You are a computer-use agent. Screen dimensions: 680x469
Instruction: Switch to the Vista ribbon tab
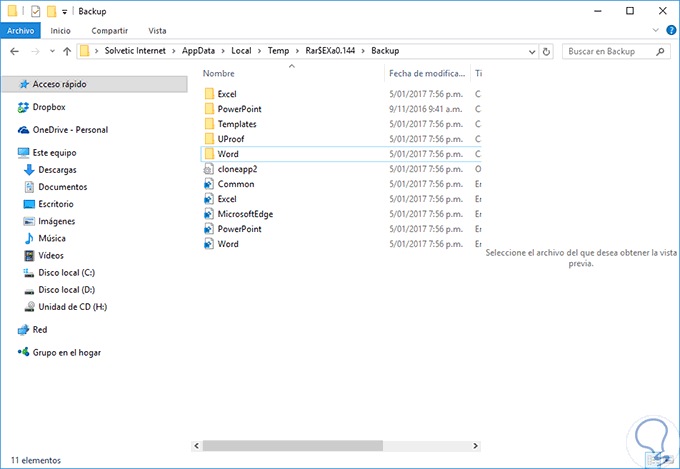(157, 31)
